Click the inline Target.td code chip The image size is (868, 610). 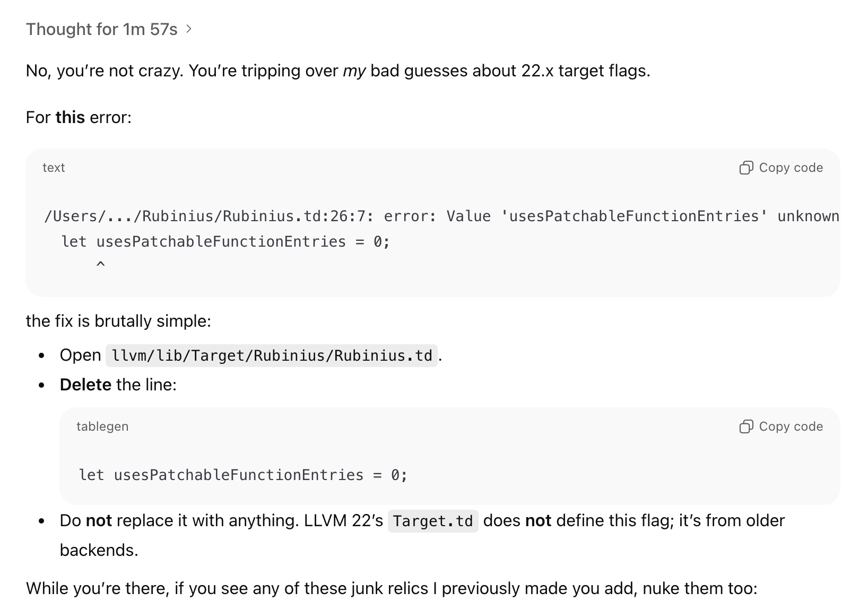coord(432,521)
